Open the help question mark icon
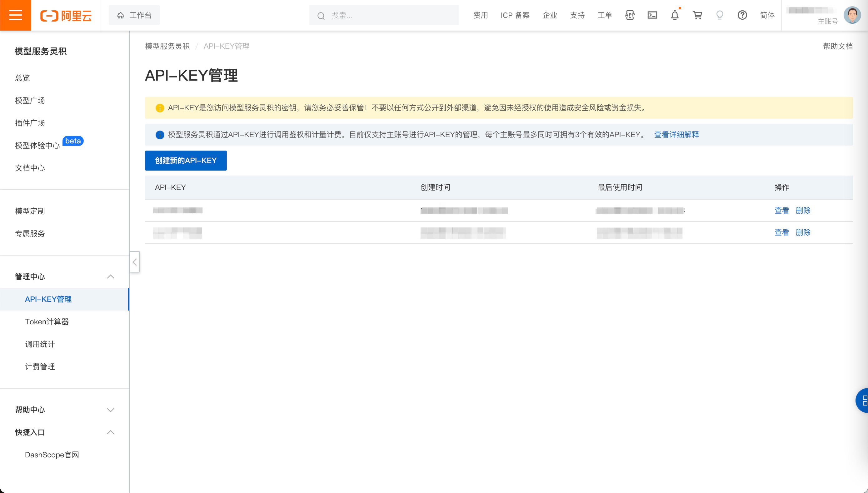This screenshot has height=493, width=868. 742,15
